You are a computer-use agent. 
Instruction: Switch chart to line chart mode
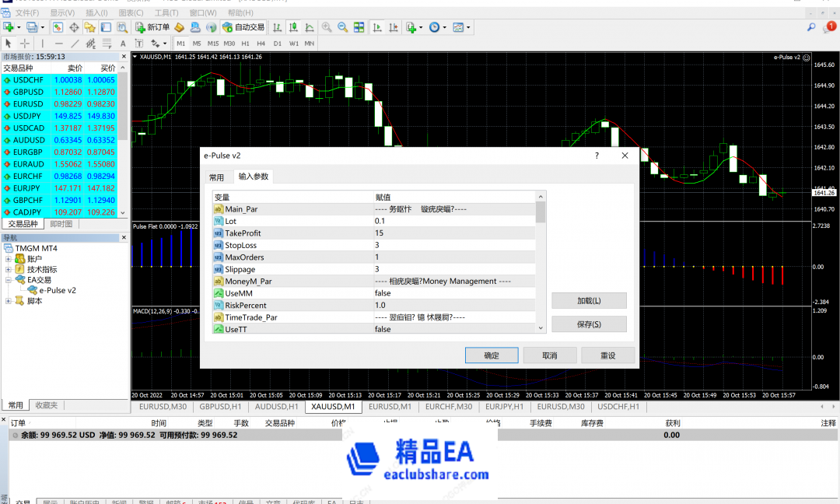point(309,27)
